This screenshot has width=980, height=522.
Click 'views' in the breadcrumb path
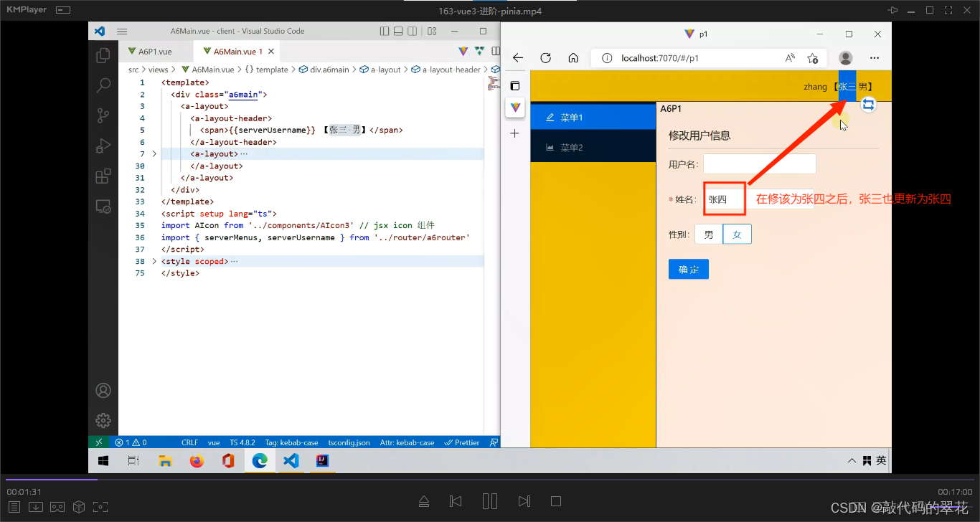[x=159, y=70]
